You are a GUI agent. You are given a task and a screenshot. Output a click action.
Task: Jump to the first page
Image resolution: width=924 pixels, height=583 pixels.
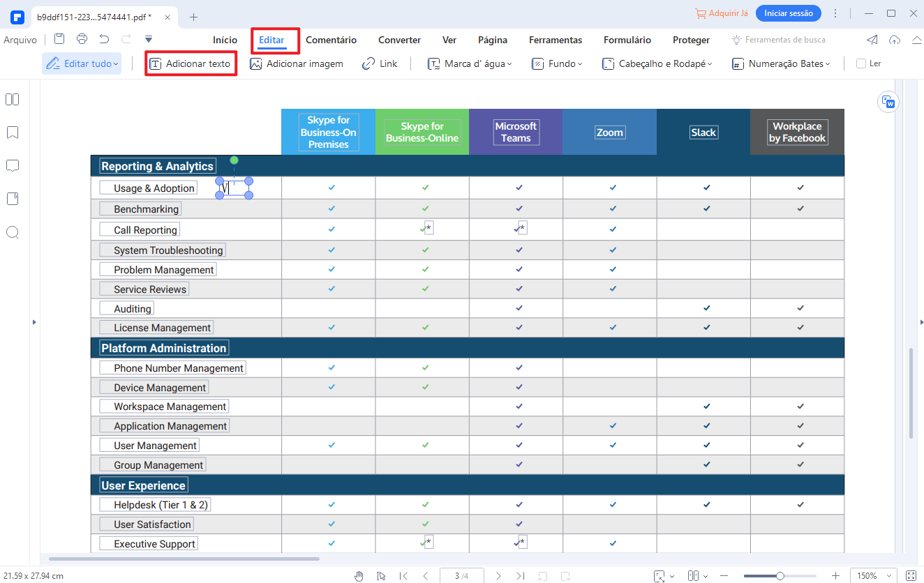coord(403,576)
